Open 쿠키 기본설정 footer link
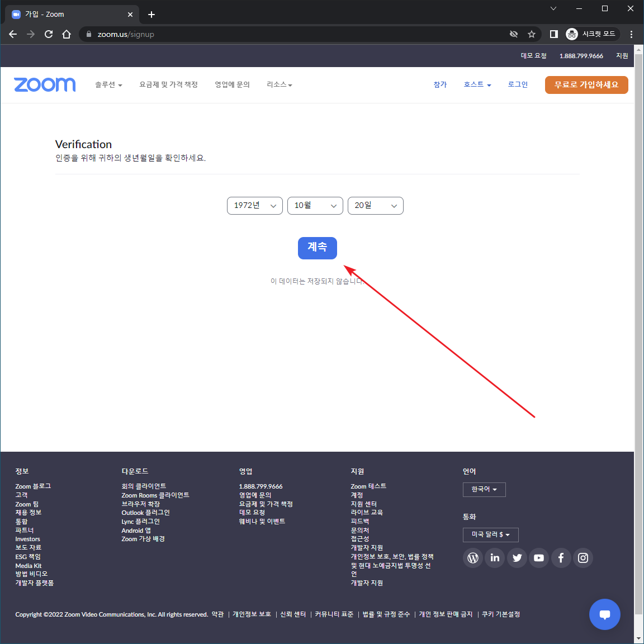Image resolution: width=644 pixels, height=644 pixels. 501,614
